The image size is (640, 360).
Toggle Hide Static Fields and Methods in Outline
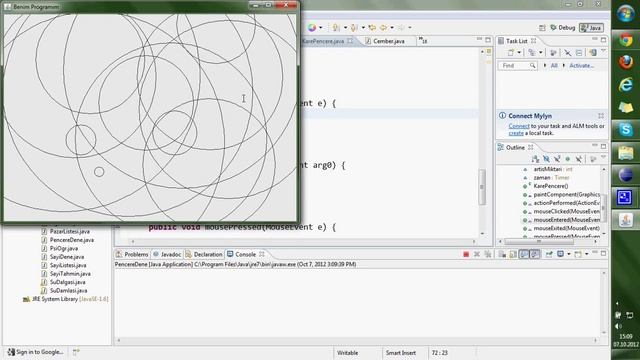557,159
